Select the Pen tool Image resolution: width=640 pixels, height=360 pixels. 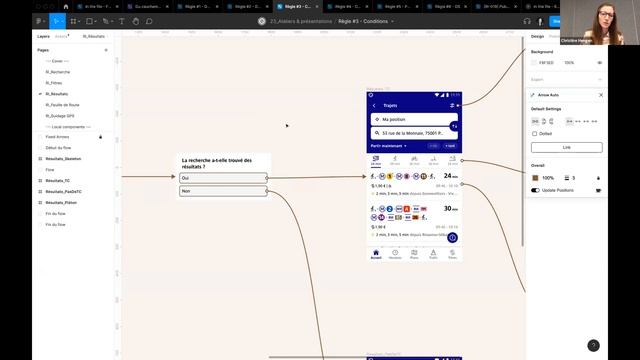(107, 21)
